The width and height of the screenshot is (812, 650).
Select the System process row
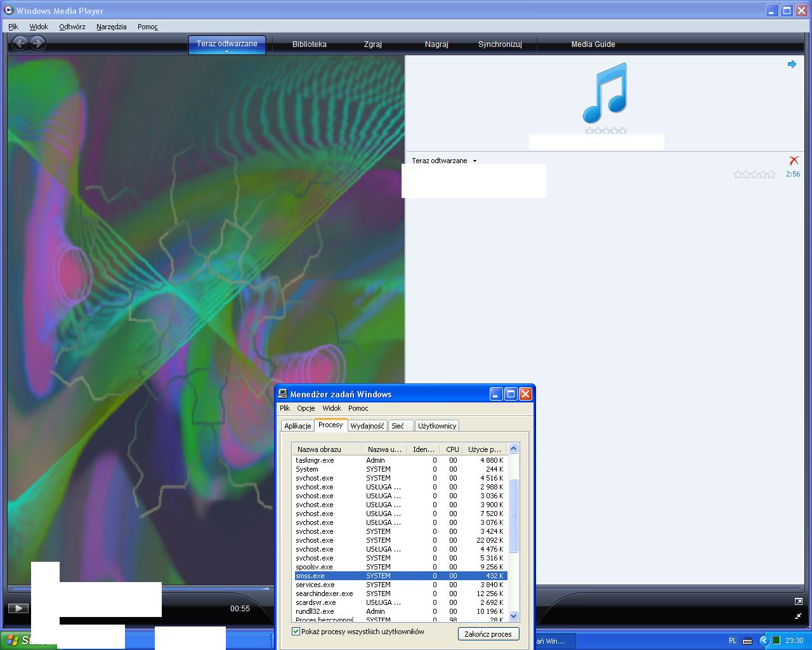[x=400, y=469]
